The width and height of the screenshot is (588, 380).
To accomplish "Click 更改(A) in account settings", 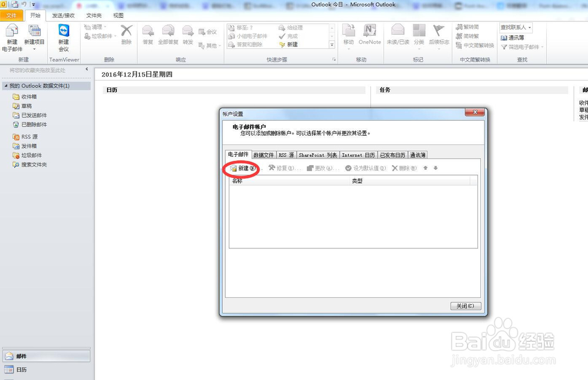I will tap(323, 168).
